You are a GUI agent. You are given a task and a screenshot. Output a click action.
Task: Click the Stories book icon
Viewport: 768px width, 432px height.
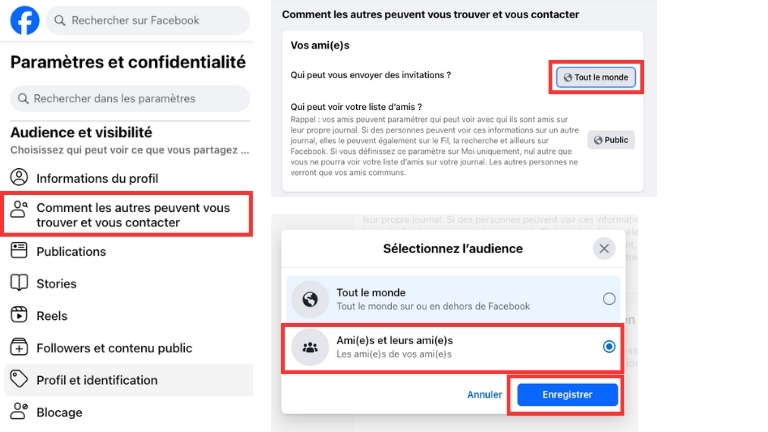coord(19,284)
